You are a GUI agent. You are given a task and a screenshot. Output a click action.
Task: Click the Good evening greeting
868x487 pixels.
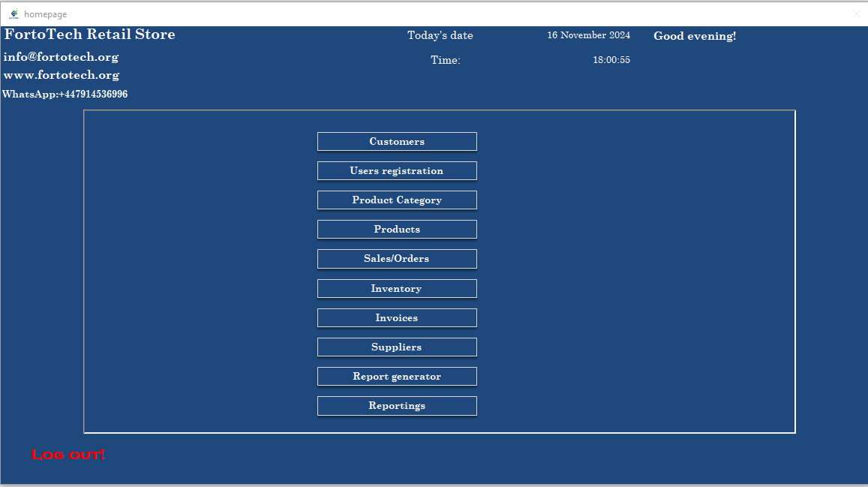click(x=695, y=36)
